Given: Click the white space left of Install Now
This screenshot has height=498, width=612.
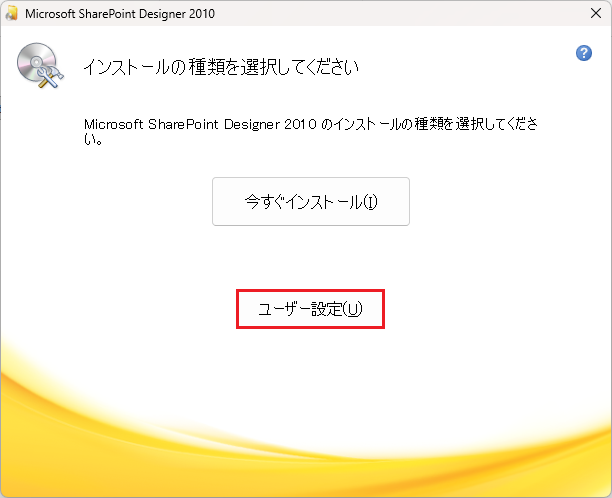Looking at the screenshot, I should [x=120, y=201].
